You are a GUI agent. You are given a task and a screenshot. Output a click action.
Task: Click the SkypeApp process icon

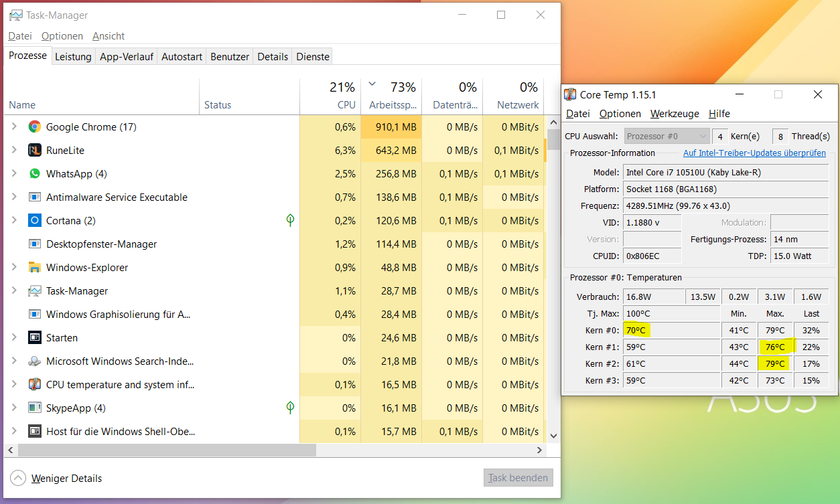click(35, 408)
